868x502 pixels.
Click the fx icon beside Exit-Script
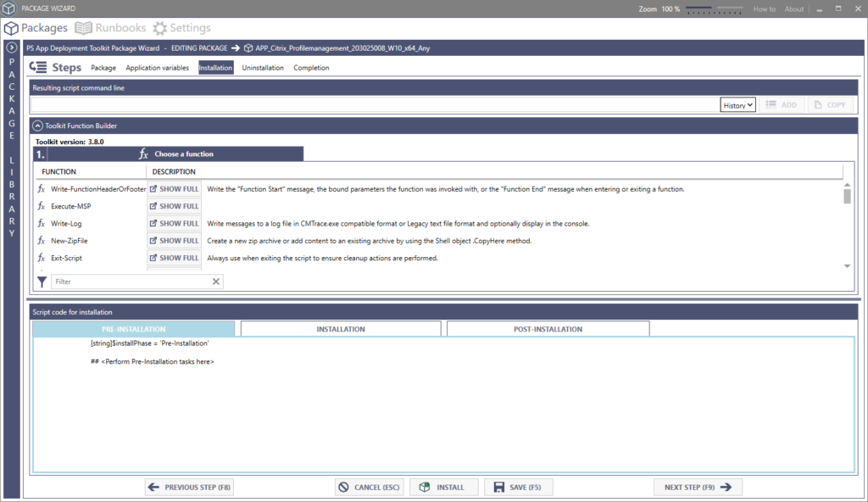pyautogui.click(x=42, y=258)
